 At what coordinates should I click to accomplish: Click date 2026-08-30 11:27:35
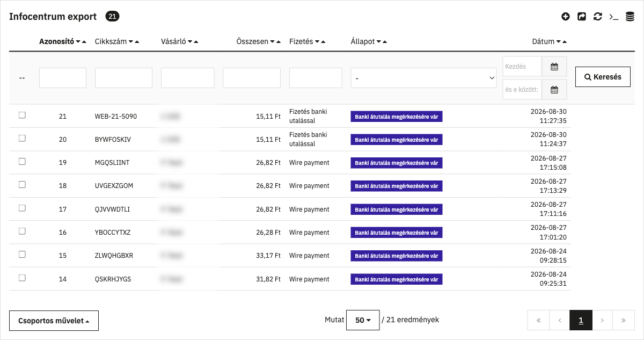click(x=548, y=116)
